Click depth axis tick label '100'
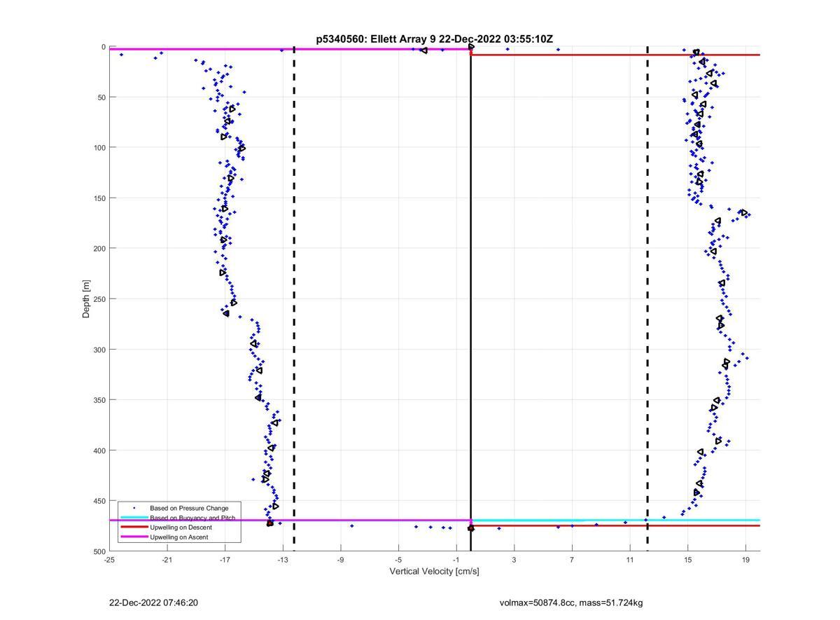The width and height of the screenshot is (840, 620). point(99,148)
